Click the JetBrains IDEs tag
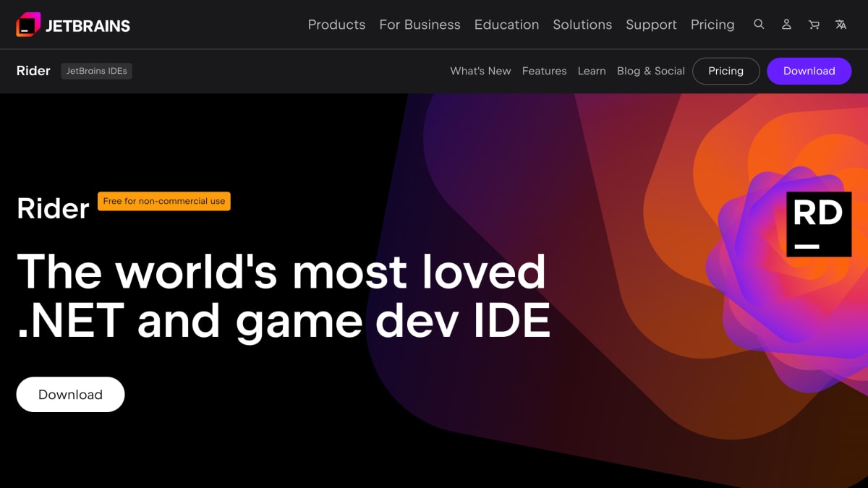The width and height of the screenshot is (868, 488). 96,71
